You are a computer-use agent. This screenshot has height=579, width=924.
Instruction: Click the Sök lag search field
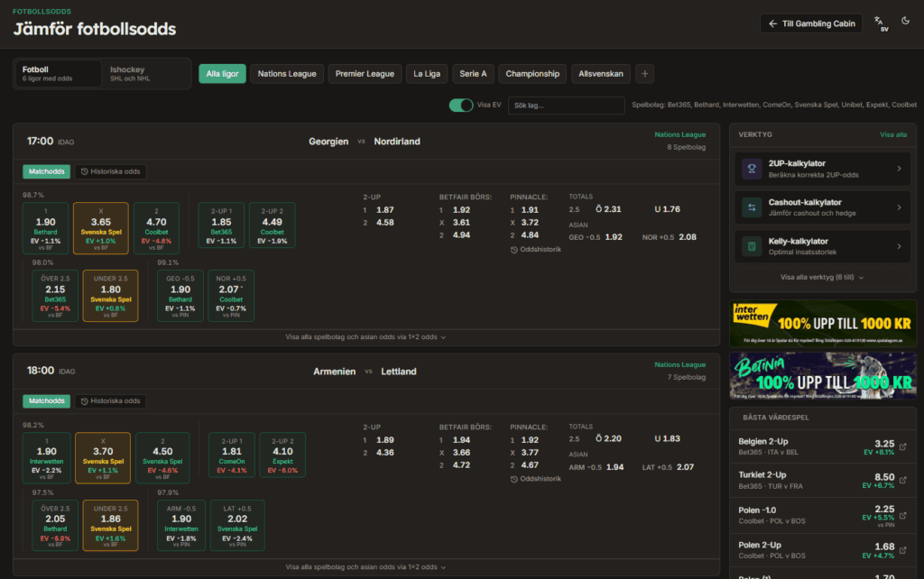567,106
